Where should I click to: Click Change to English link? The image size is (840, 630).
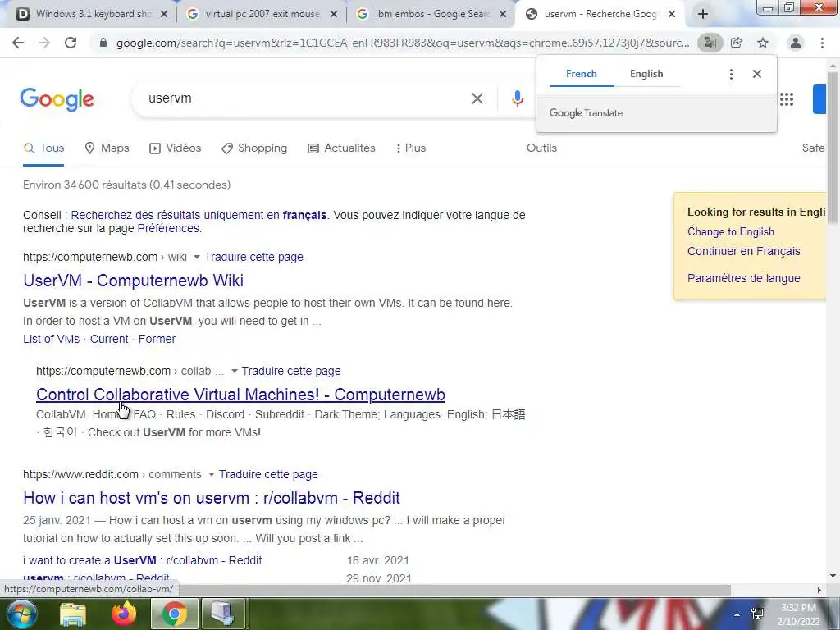coord(731,232)
